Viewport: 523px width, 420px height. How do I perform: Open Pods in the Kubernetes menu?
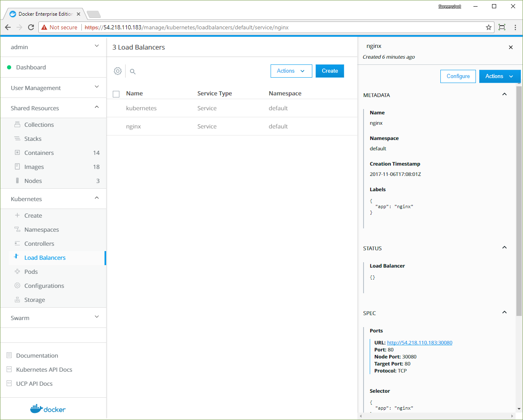31,272
